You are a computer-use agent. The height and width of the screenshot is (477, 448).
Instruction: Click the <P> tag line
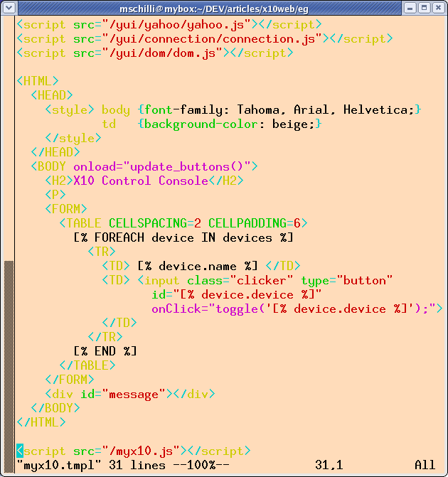pyautogui.click(x=55, y=195)
